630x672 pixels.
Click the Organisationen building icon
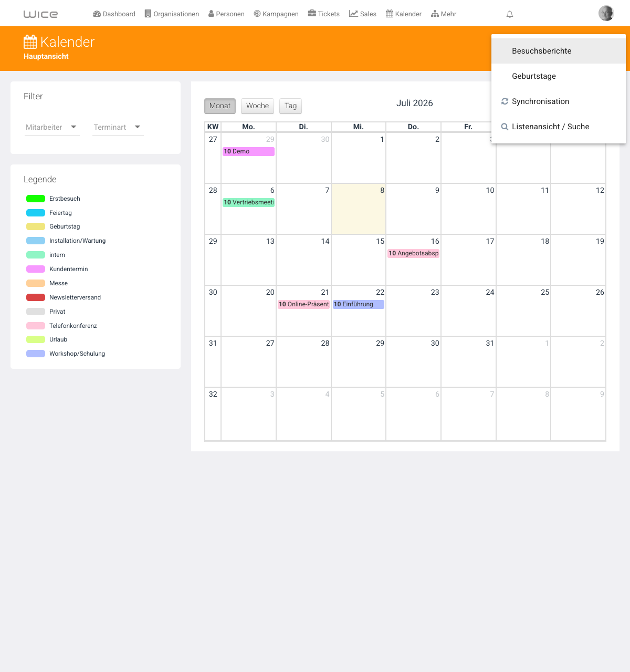click(148, 14)
